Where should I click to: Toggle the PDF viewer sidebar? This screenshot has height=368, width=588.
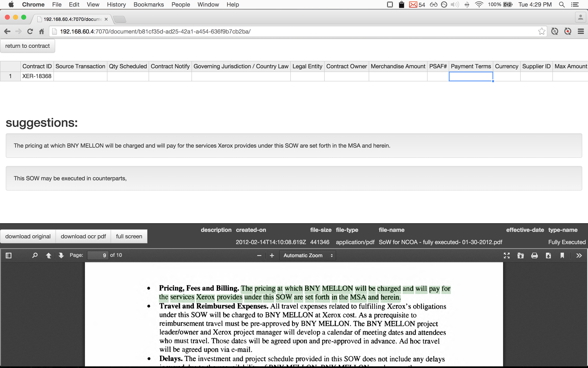click(9, 255)
